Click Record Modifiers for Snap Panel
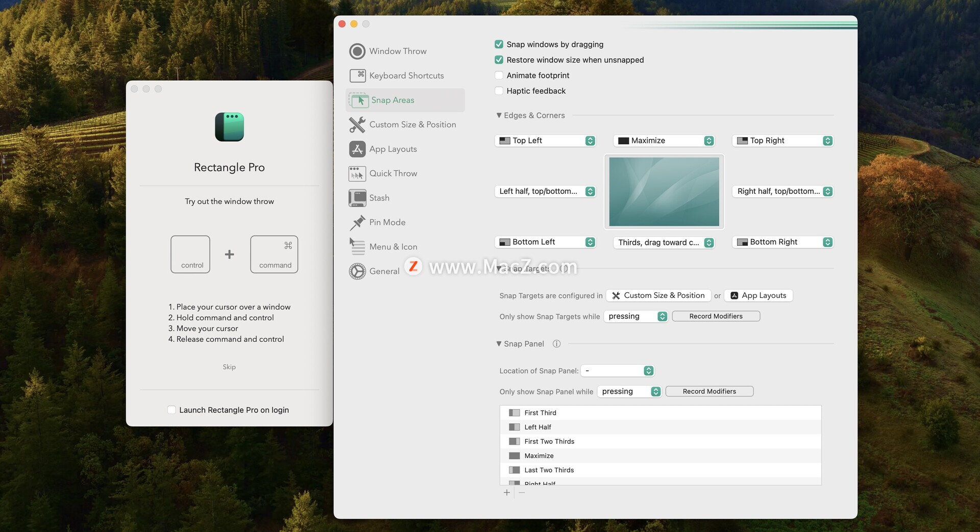Image resolution: width=980 pixels, height=532 pixels. [x=709, y=391]
